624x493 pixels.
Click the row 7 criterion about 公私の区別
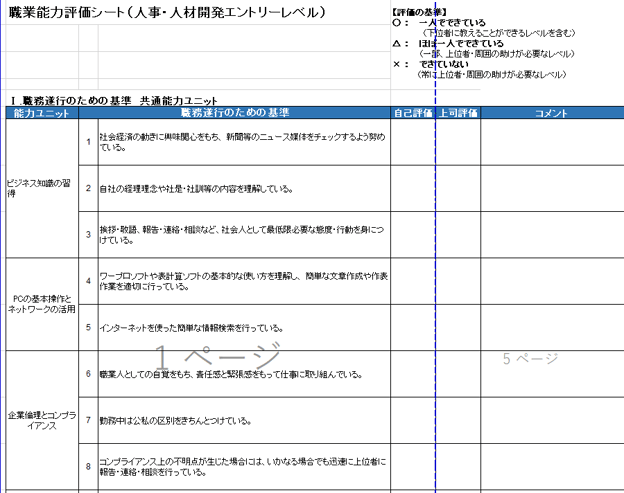244,421
